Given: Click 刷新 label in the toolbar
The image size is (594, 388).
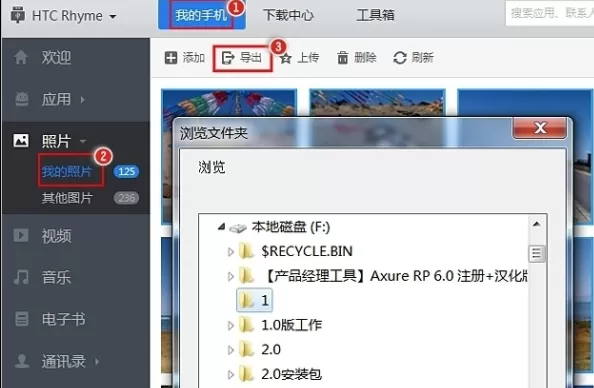Looking at the screenshot, I should pos(422,58).
